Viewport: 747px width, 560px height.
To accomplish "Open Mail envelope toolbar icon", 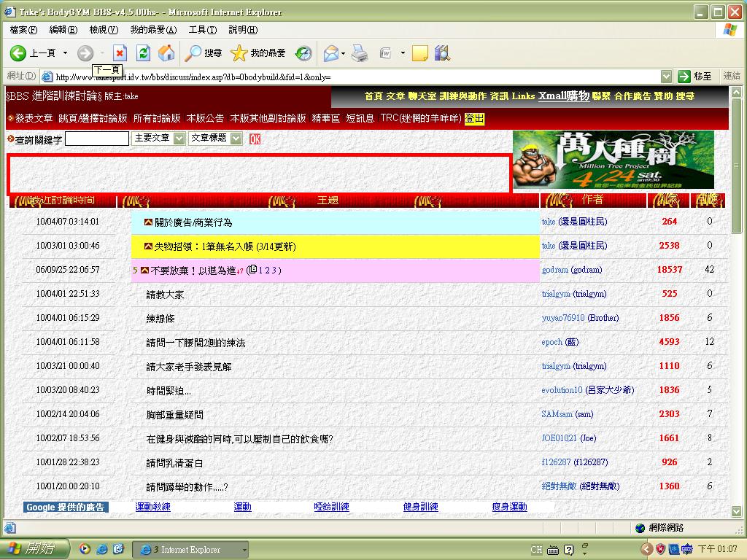I will point(330,52).
